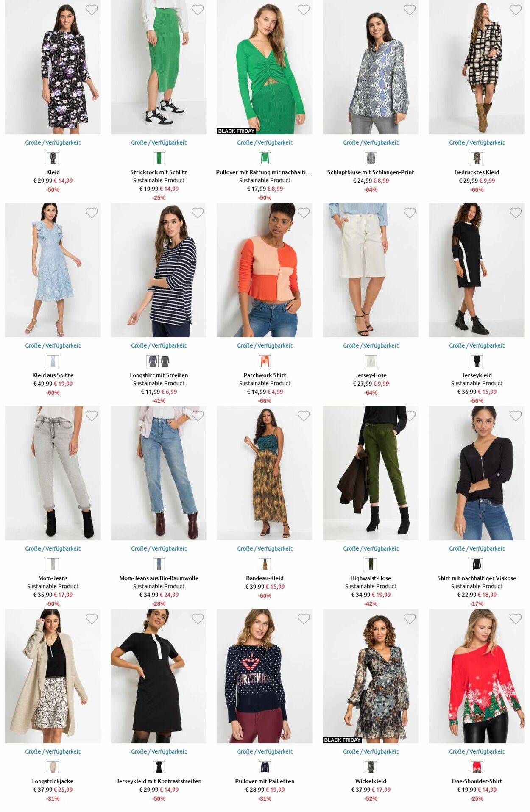This screenshot has height=812, width=530.
Task: Show Größe / Verfügbarkeit for Mom-Jeans aus Bio-Baumwolle
Action: (159, 548)
